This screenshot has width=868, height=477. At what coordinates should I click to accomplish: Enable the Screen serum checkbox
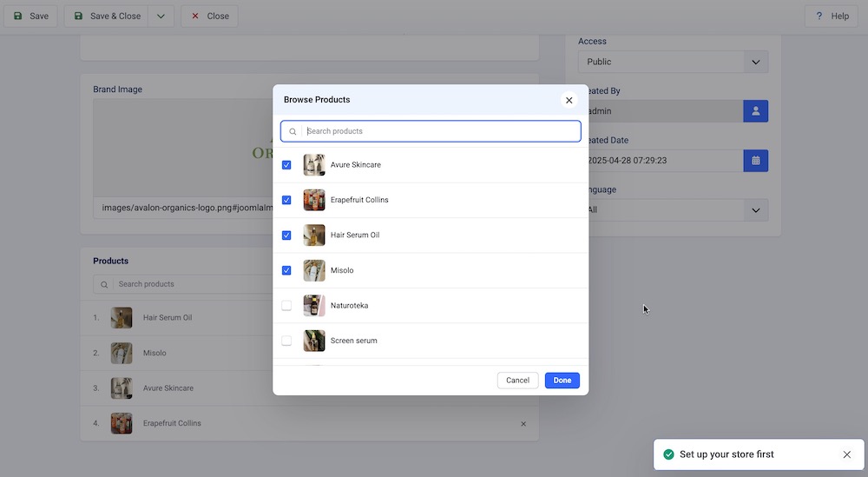286,341
